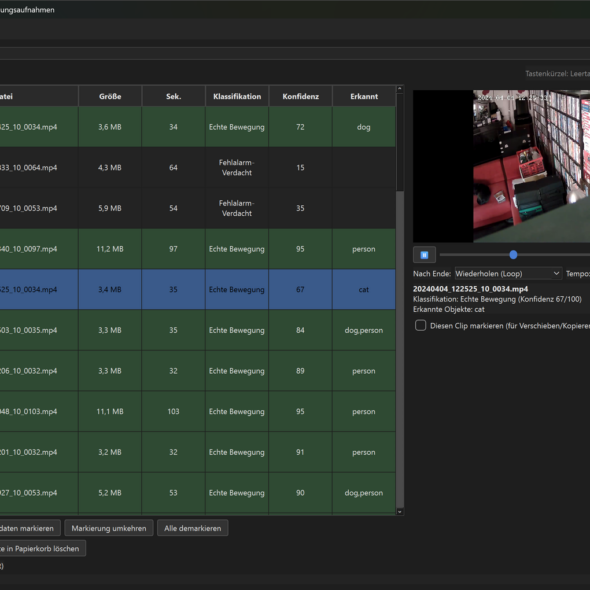Move the playback position slider handle
The height and width of the screenshot is (590, 590).
[513, 255]
